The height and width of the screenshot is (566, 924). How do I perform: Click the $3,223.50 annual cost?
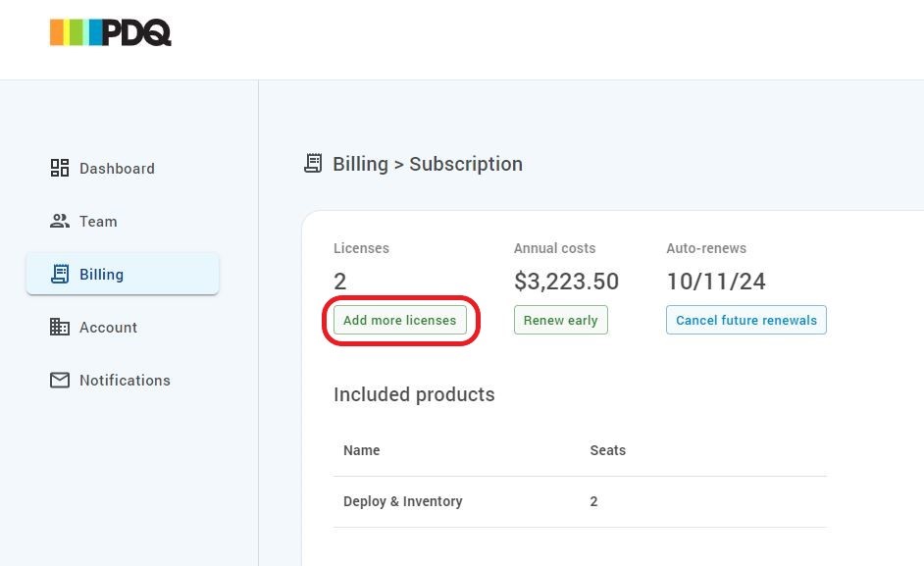(566, 282)
